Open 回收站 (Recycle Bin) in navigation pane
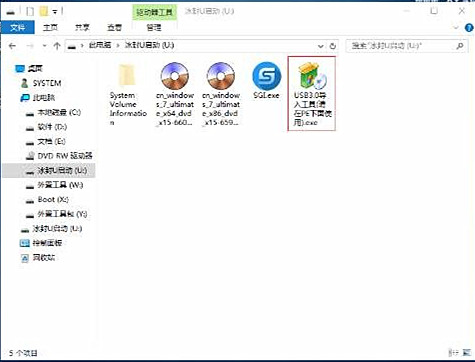 click(38, 258)
